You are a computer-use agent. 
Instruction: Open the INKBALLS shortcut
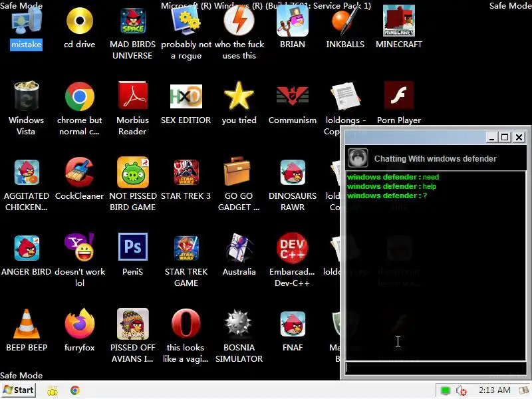coord(345,21)
